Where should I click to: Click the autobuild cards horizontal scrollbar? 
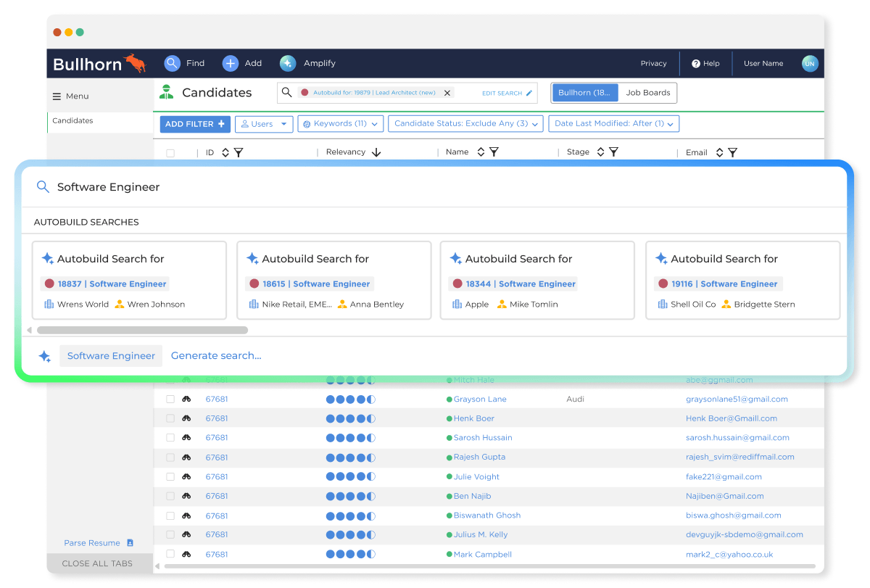point(142,330)
